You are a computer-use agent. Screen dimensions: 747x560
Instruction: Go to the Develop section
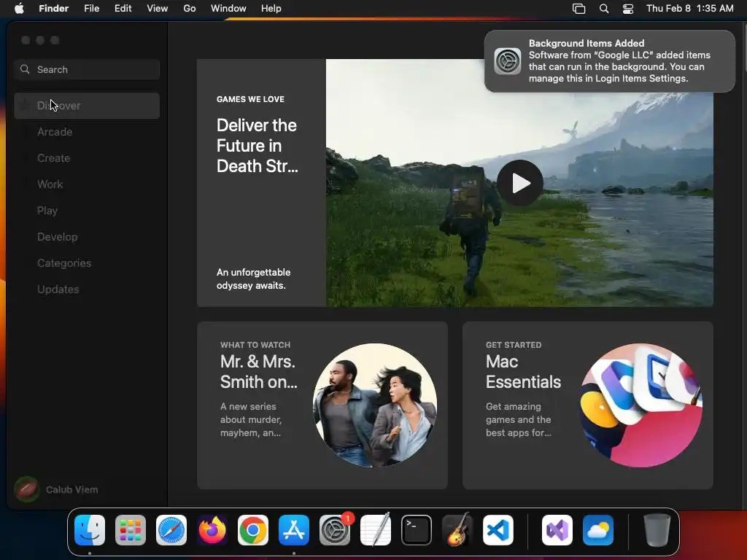[x=87, y=237]
